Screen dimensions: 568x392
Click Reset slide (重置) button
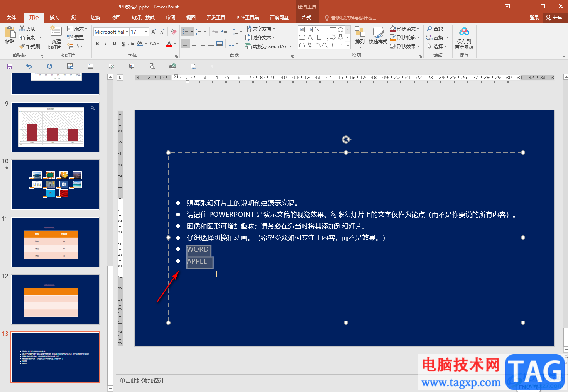[x=76, y=37]
